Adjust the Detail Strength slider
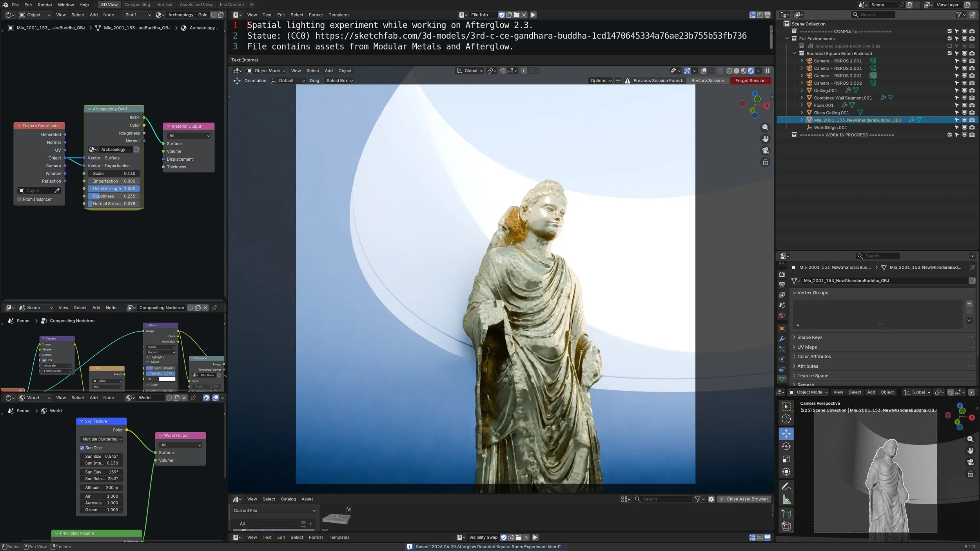 point(114,188)
